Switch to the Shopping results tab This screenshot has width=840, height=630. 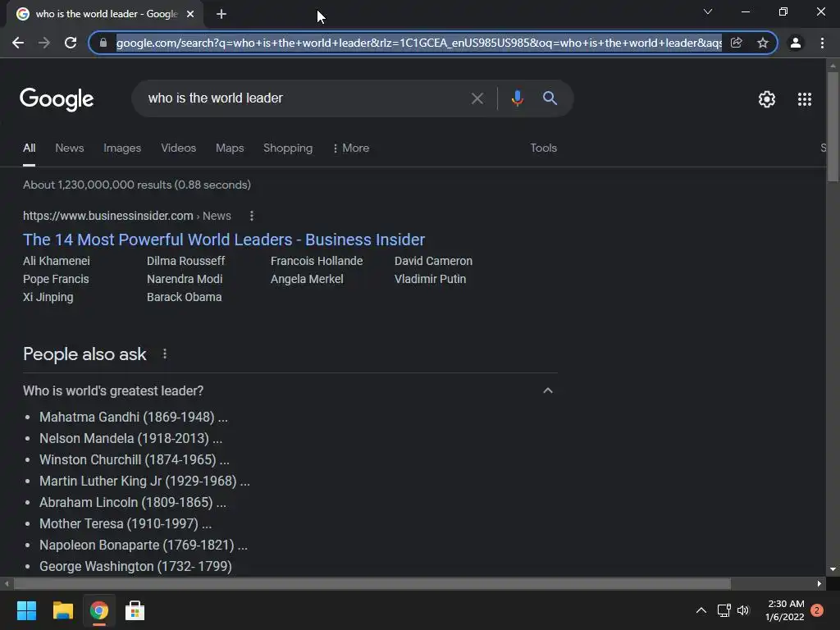point(288,148)
